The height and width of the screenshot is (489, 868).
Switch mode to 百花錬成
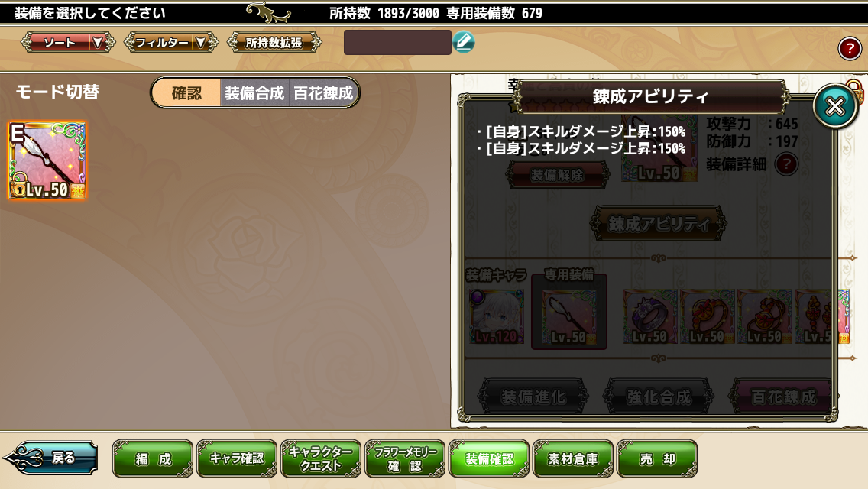tap(323, 93)
